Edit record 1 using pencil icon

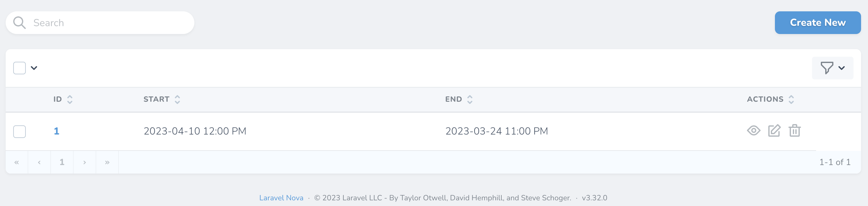[774, 130]
